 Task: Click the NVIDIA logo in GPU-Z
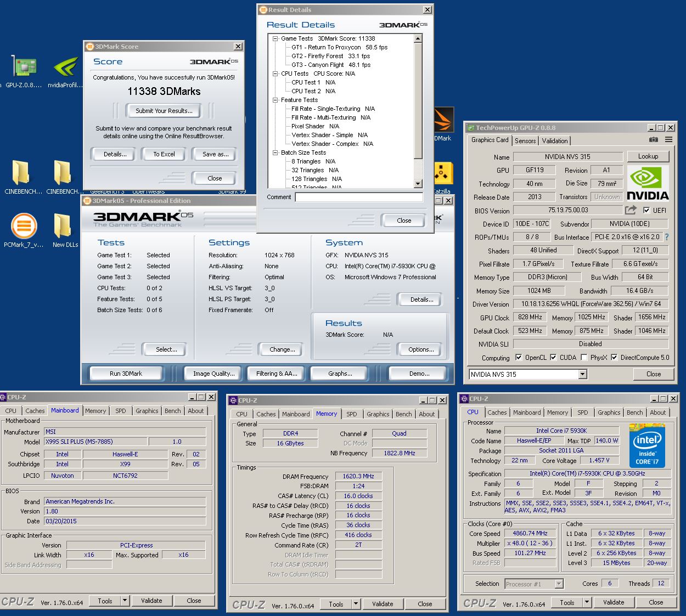click(x=648, y=184)
